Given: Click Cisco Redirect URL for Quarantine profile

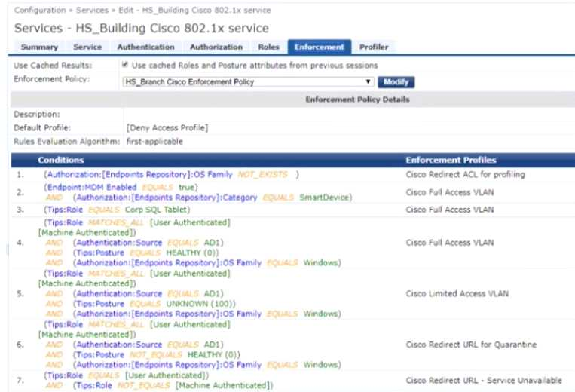Looking at the screenshot, I should [471, 345].
